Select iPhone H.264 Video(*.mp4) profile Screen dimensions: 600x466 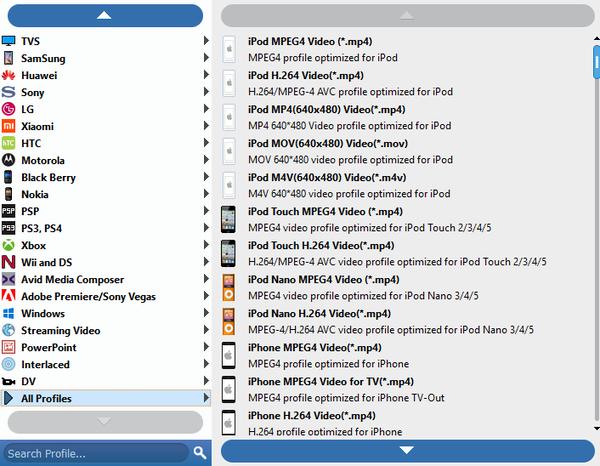[x=404, y=423]
